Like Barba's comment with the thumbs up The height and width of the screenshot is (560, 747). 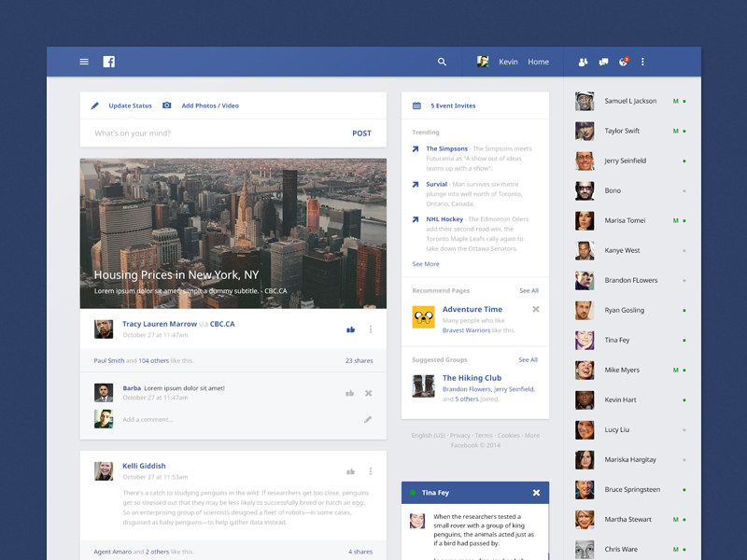tap(348, 394)
